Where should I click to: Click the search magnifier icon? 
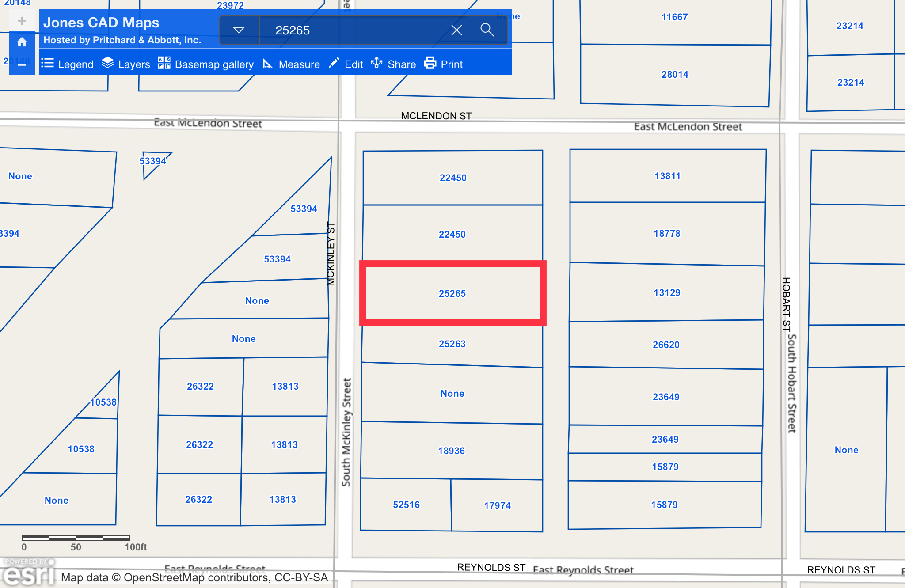pyautogui.click(x=487, y=30)
